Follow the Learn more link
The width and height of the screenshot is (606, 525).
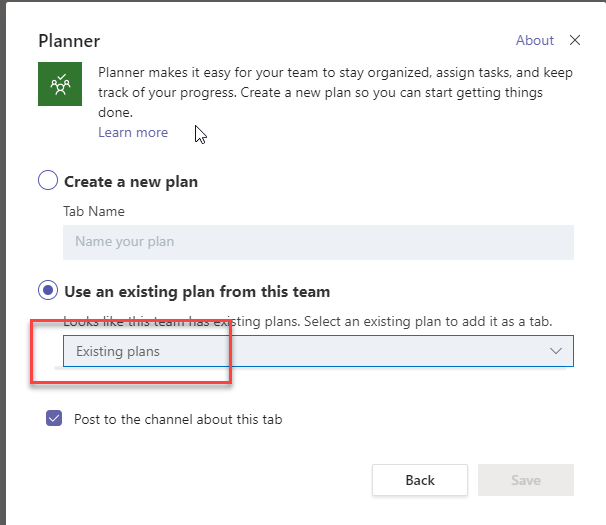click(x=133, y=132)
